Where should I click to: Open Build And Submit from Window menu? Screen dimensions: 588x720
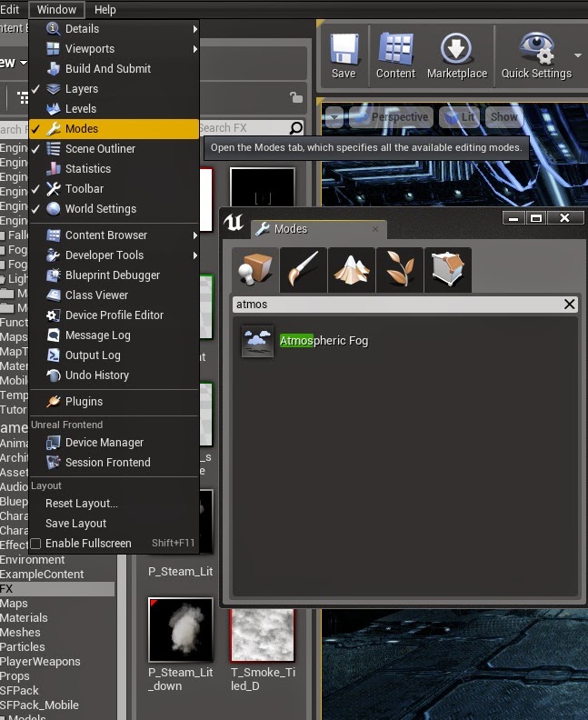[114, 69]
